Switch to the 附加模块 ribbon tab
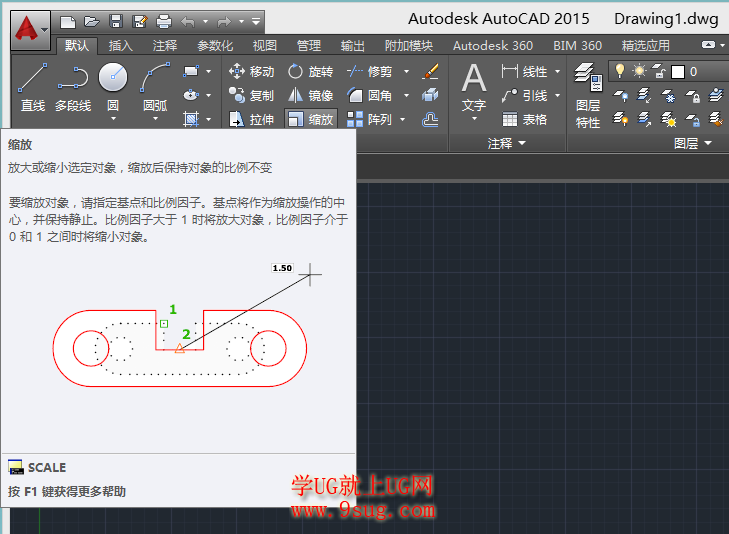Image resolution: width=729 pixels, height=534 pixels. pyautogui.click(x=409, y=46)
